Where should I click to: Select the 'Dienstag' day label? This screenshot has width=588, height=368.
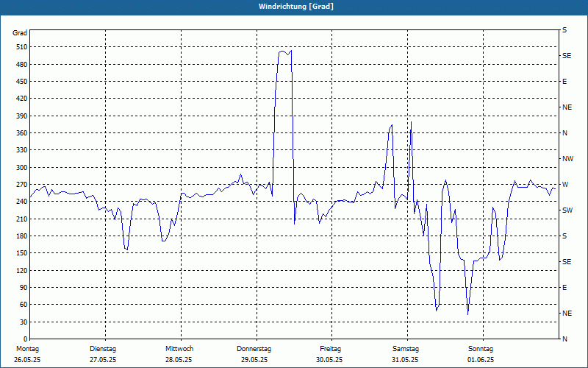coord(103,349)
